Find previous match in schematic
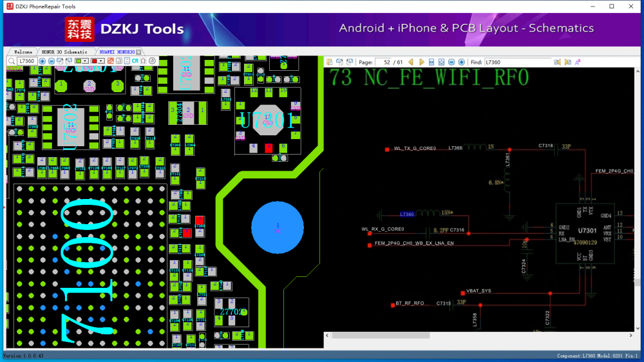This screenshot has width=644, height=362. click(x=558, y=62)
